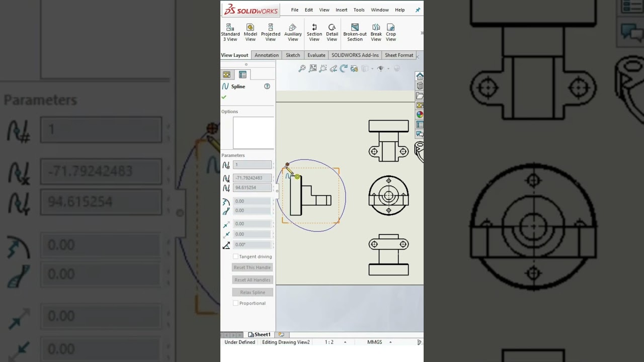
Task: Open display style dropdown arrow
Action: click(x=373, y=69)
